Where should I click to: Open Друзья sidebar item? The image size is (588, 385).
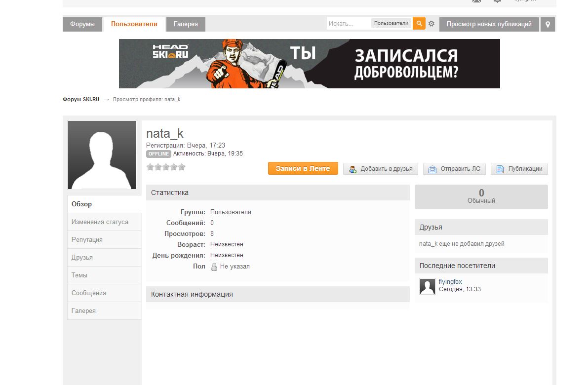pyautogui.click(x=104, y=258)
